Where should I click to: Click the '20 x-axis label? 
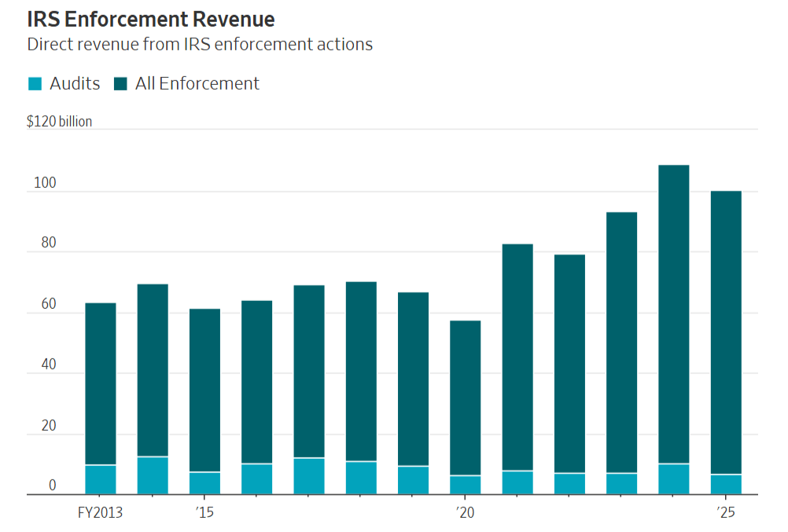[x=464, y=513]
